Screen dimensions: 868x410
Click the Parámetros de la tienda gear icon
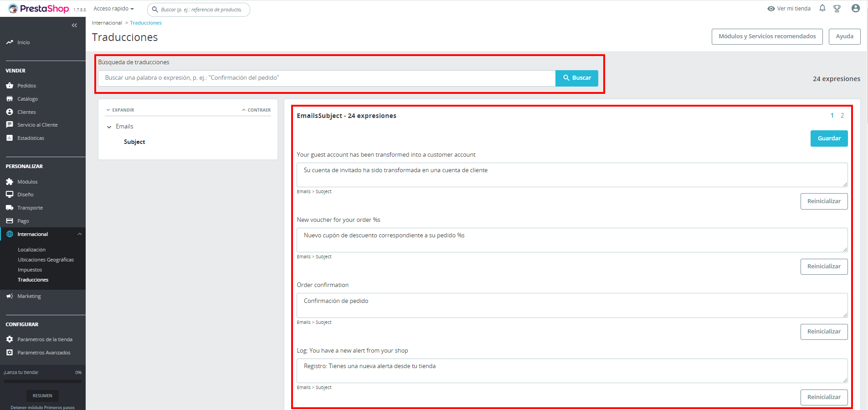point(10,339)
